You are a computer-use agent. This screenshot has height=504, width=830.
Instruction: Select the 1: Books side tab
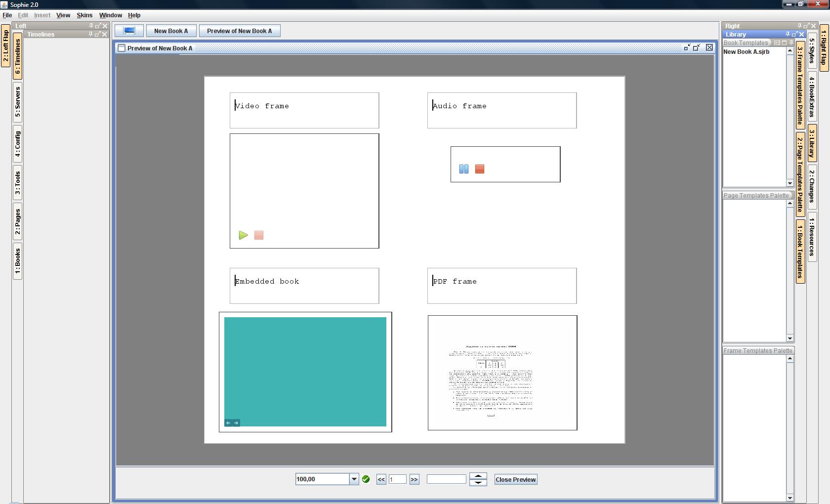(18, 261)
